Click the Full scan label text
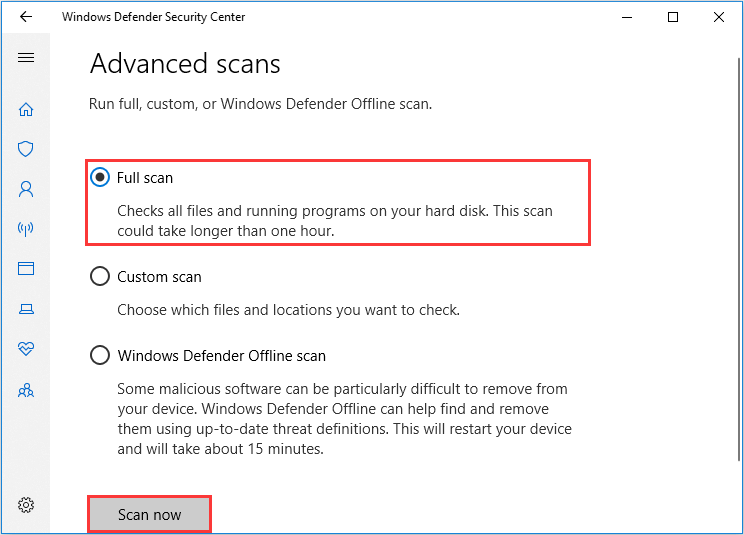 click(145, 178)
